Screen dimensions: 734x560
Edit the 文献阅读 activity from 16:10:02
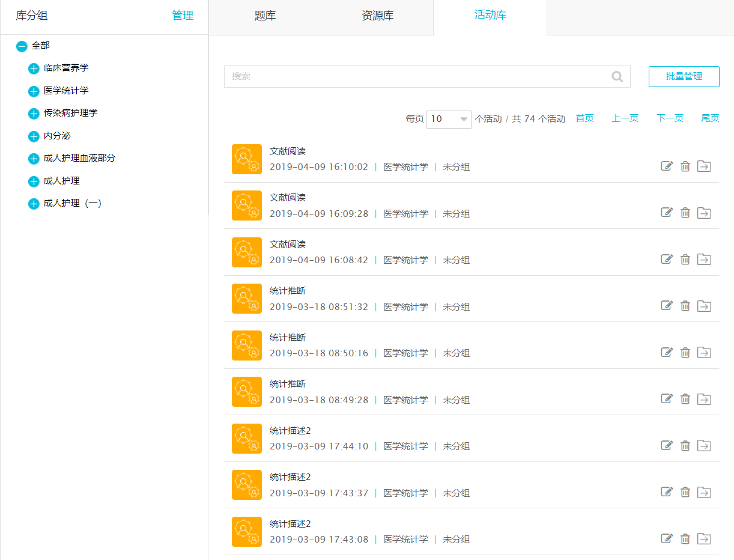click(x=667, y=166)
